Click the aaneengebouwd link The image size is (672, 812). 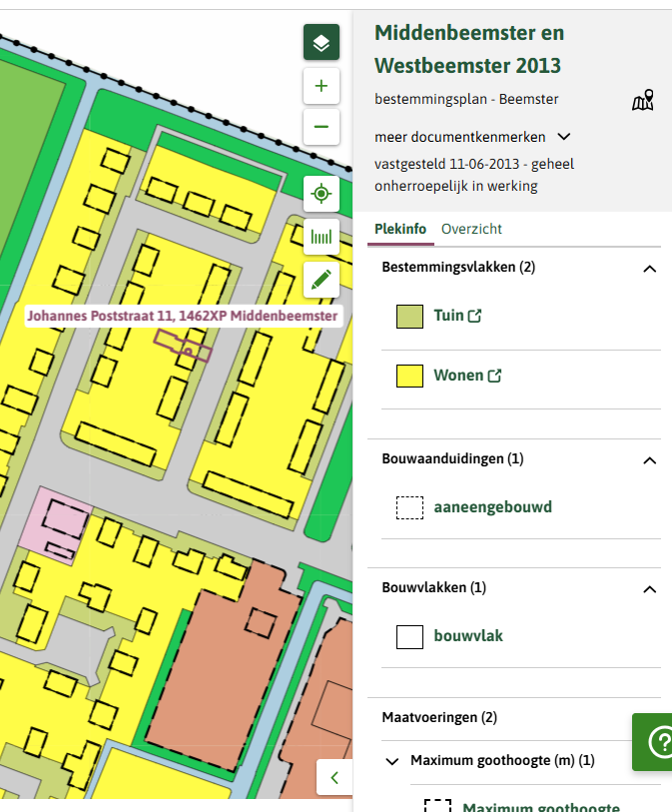pos(492,507)
